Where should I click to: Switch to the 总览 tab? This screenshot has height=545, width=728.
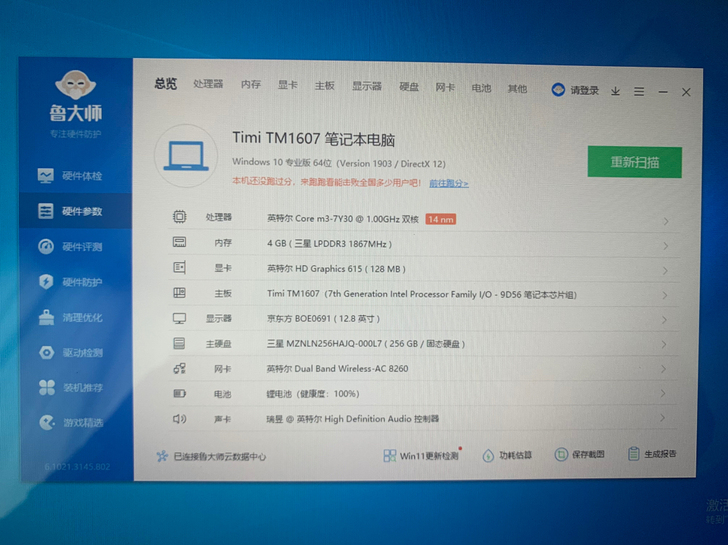[166, 84]
